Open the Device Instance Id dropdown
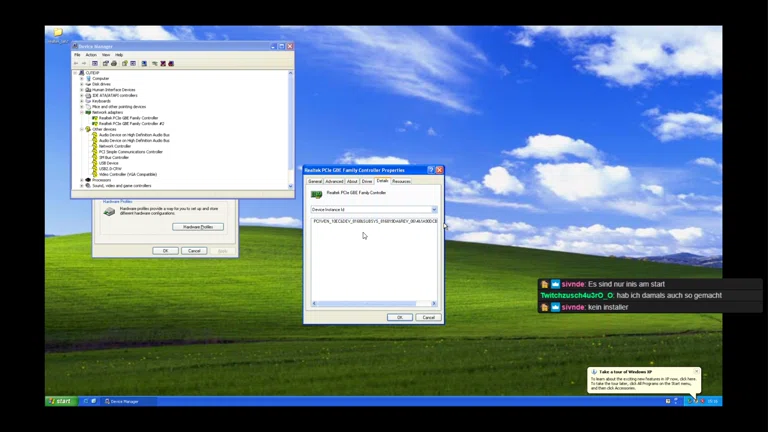 (434, 210)
